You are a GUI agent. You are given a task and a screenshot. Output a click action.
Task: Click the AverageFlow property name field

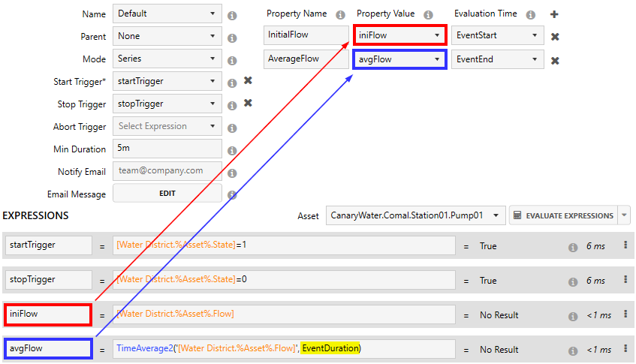click(306, 59)
